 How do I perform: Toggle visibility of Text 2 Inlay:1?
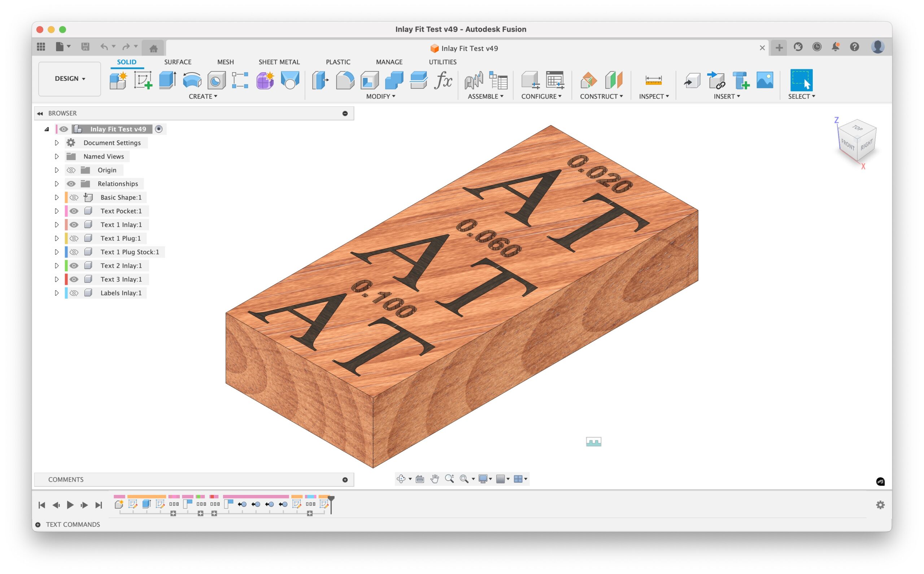pos(74,266)
